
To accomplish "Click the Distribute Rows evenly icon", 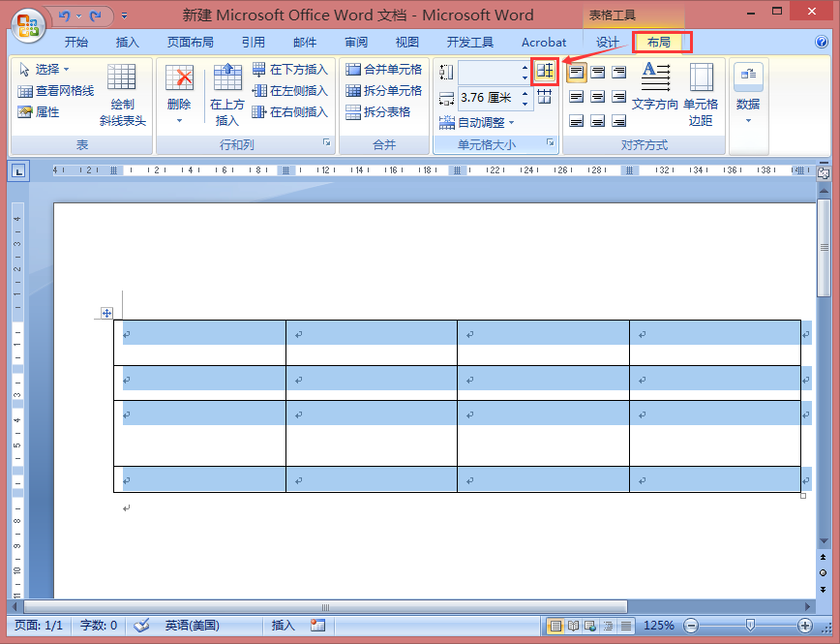I will tap(545, 71).
